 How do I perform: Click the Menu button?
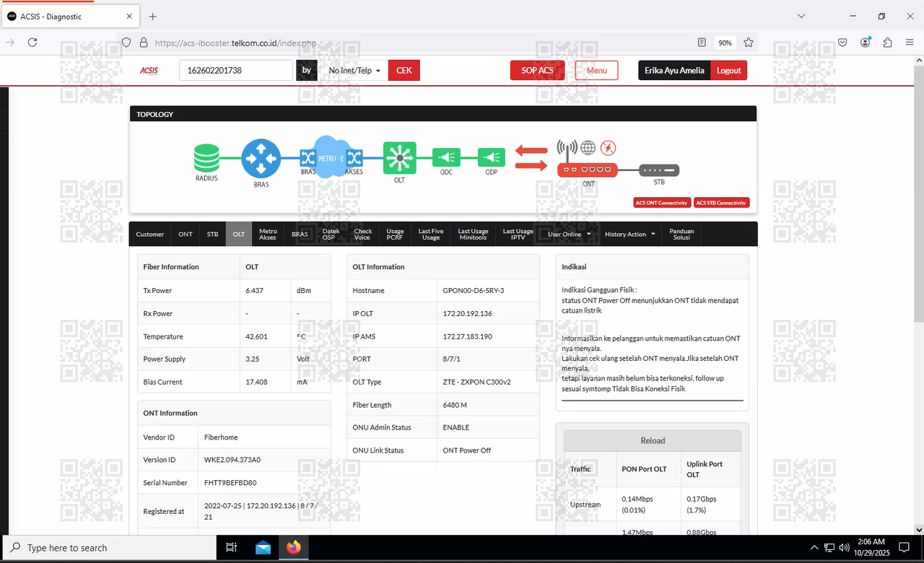[596, 70]
